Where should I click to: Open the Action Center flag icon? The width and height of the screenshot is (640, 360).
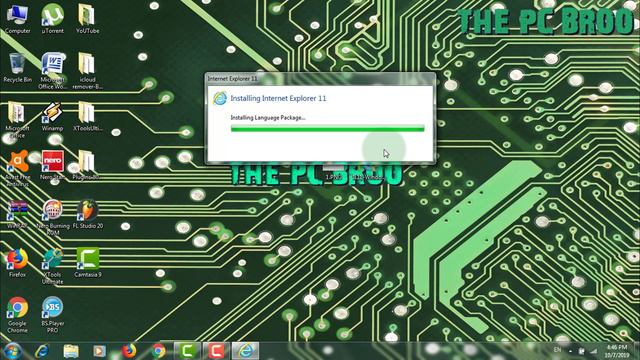582,351
